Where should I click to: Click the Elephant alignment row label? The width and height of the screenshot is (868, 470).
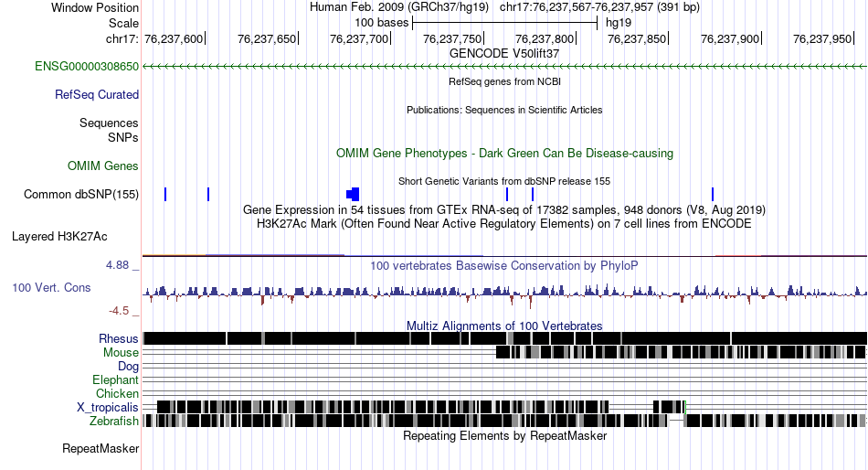116,380
